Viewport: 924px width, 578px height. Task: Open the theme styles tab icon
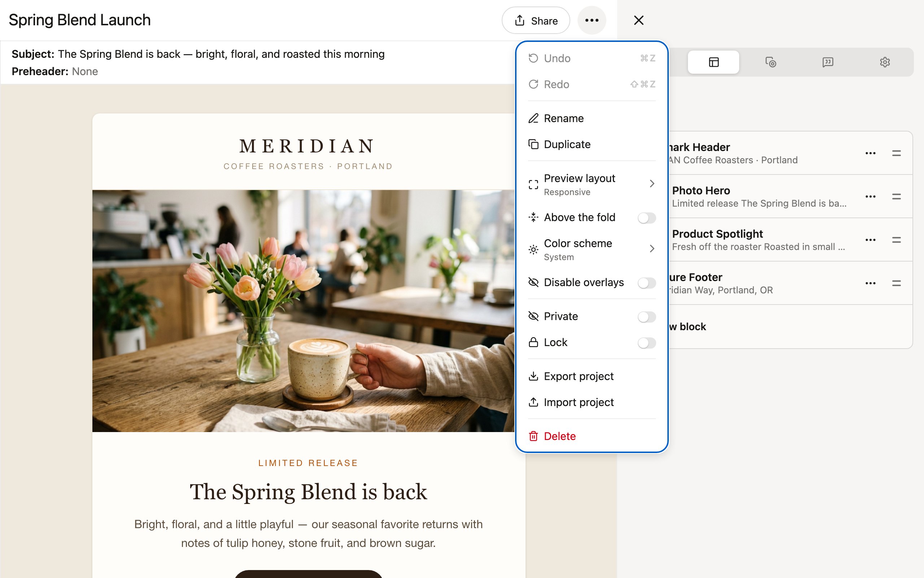tap(771, 62)
